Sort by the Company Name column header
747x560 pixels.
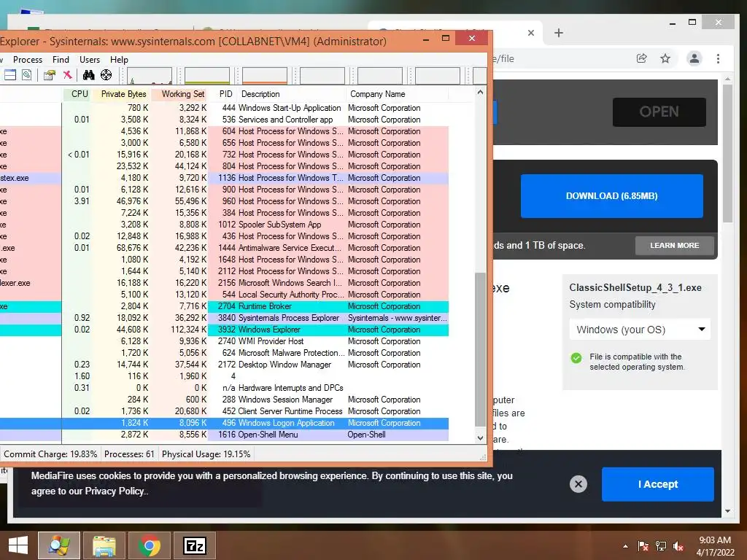pyautogui.click(x=398, y=94)
